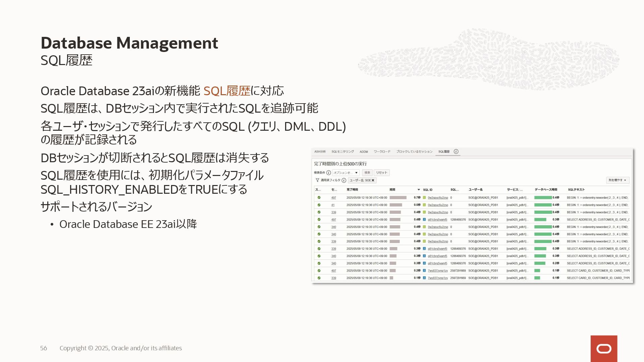Switch to the SQLモニタリング tab
The height and width of the screenshot is (362, 644).
[342, 152]
